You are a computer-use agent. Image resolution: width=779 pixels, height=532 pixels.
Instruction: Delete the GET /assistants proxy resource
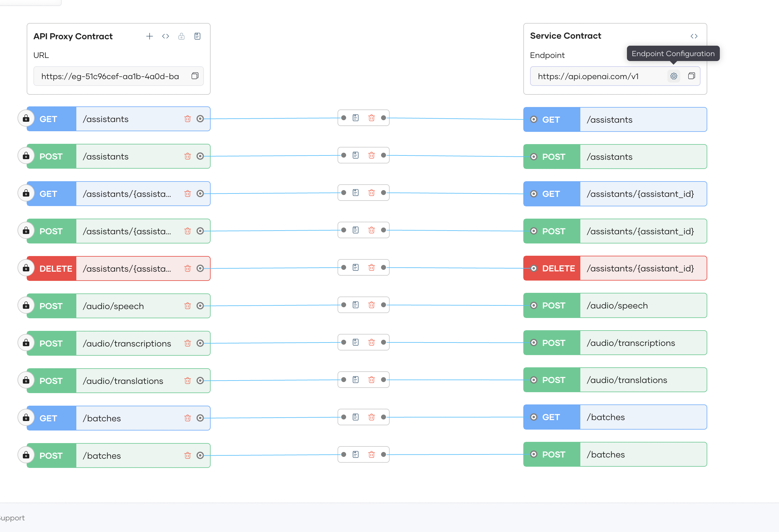(187, 119)
